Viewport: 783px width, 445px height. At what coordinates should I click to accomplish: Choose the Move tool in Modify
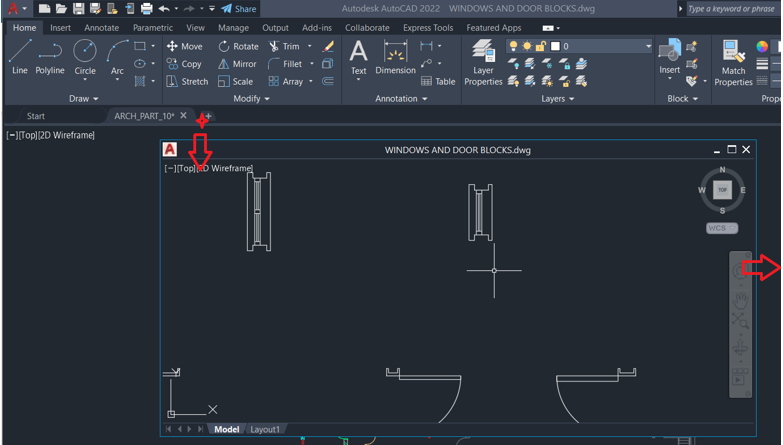[x=184, y=46]
